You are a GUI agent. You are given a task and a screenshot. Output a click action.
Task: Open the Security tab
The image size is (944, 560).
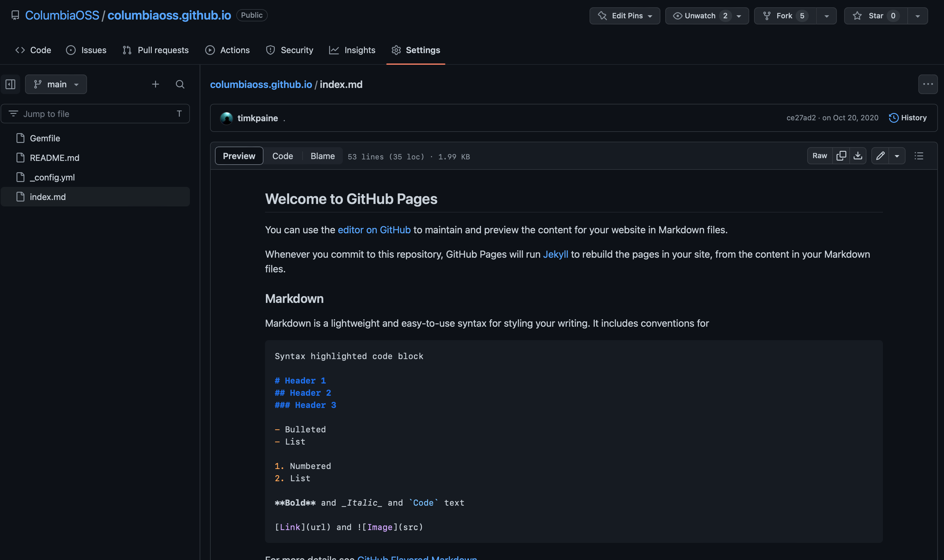pyautogui.click(x=289, y=50)
